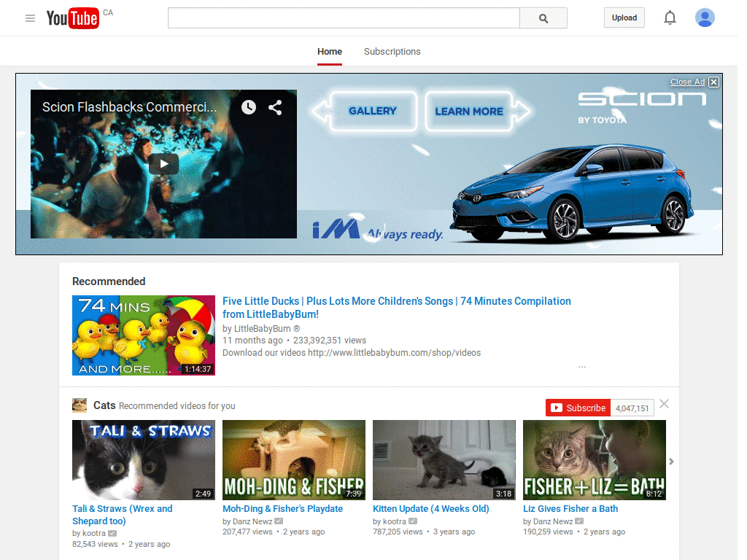Focus the YouTube search field
This screenshot has width=747, height=560.
pyautogui.click(x=344, y=18)
